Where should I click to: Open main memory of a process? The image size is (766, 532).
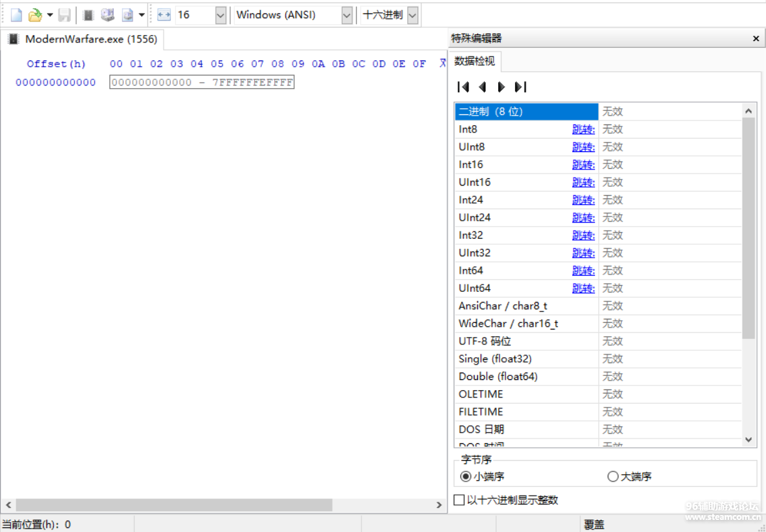[90, 14]
